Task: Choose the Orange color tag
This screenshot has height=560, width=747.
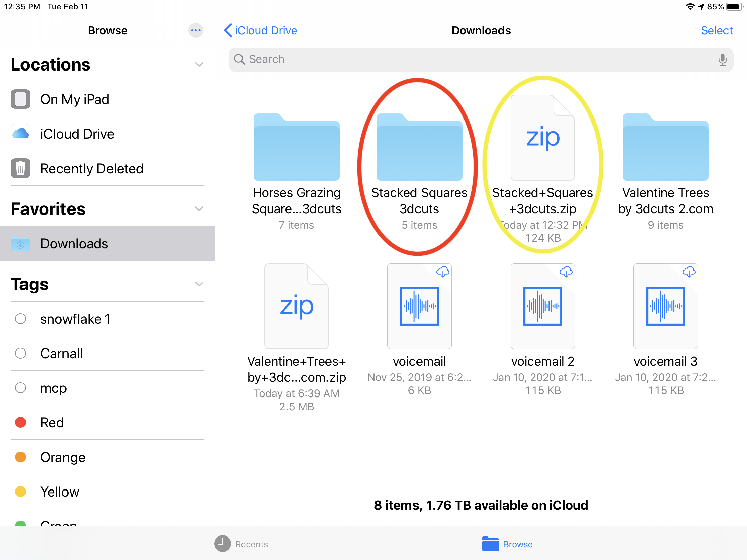Action: pos(62,457)
